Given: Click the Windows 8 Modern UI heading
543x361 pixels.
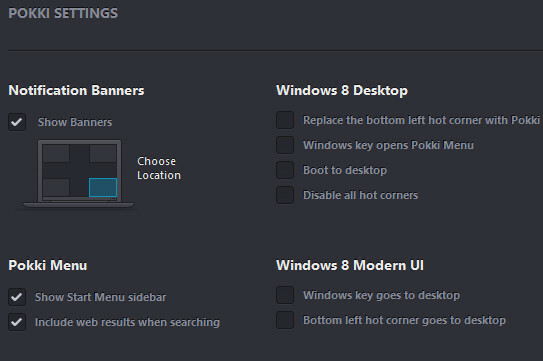Looking at the screenshot, I should coord(350,265).
